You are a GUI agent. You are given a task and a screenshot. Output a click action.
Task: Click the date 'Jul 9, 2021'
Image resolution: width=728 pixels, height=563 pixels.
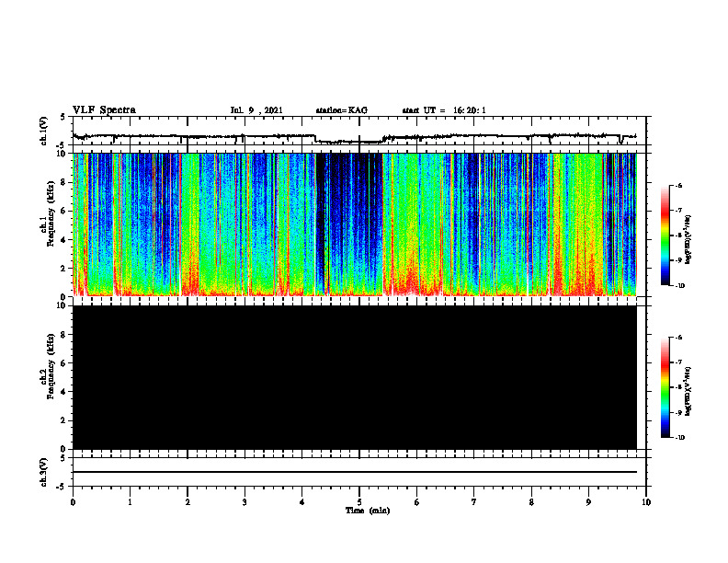[256, 110]
